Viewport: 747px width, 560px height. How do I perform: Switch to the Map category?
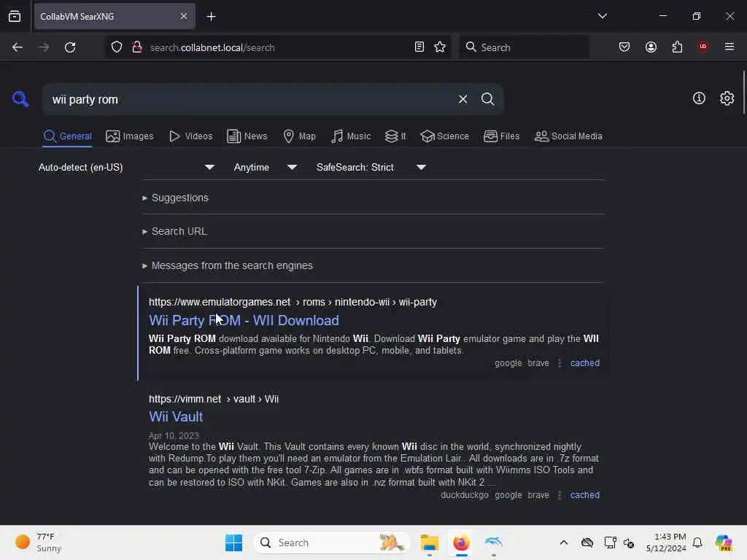300,136
